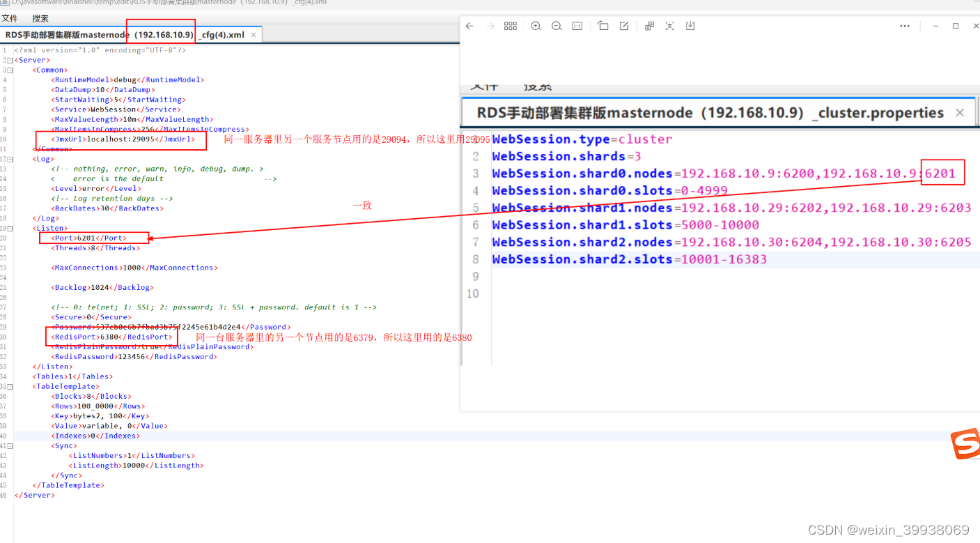This screenshot has height=543, width=980.
Task: Click the Sogou input method icon
Action: 966,444
